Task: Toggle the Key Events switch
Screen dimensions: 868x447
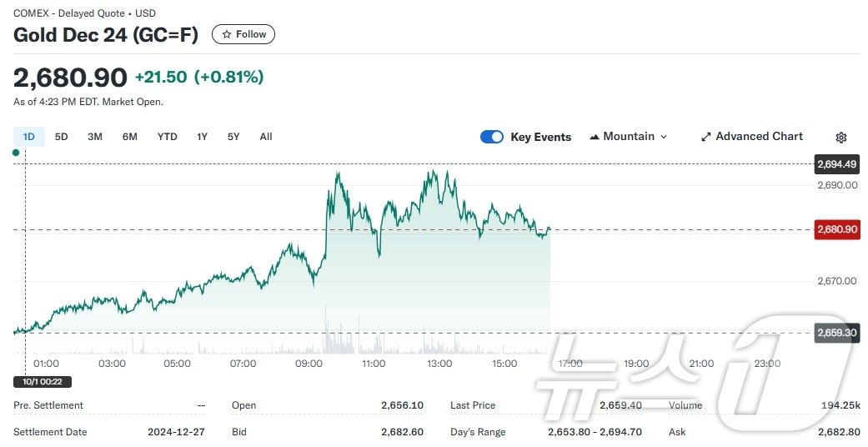Action: pos(492,137)
